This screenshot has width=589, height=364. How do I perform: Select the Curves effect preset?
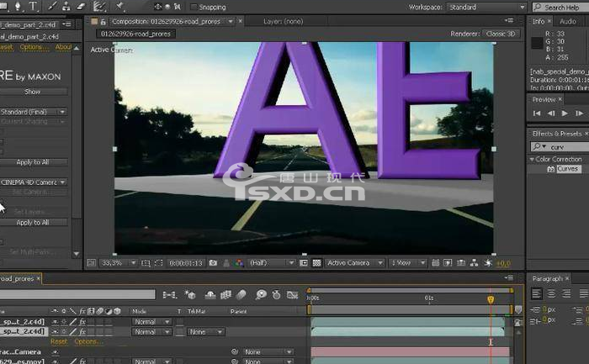pos(567,169)
